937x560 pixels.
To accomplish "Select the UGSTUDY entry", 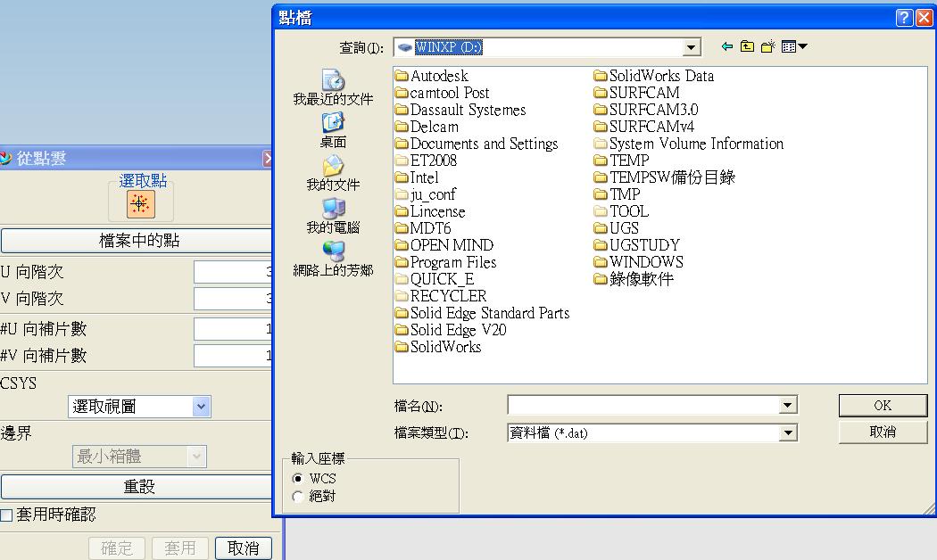I will [x=636, y=244].
